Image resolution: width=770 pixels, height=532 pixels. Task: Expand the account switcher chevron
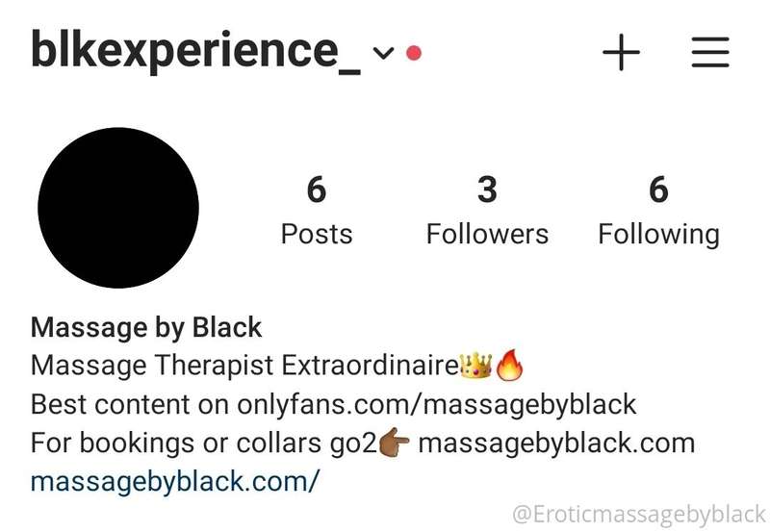pyautogui.click(x=383, y=52)
